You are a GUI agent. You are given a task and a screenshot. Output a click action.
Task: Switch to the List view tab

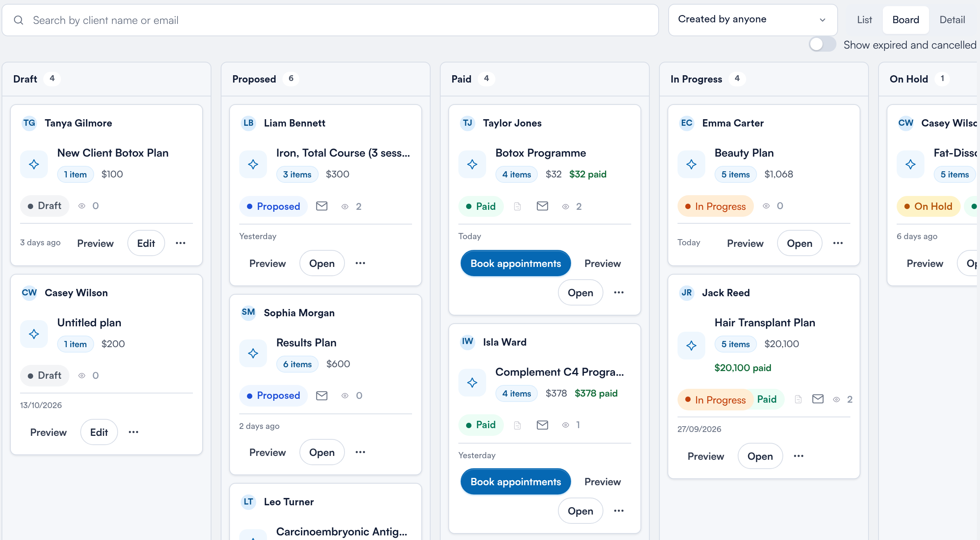(x=865, y=20)
